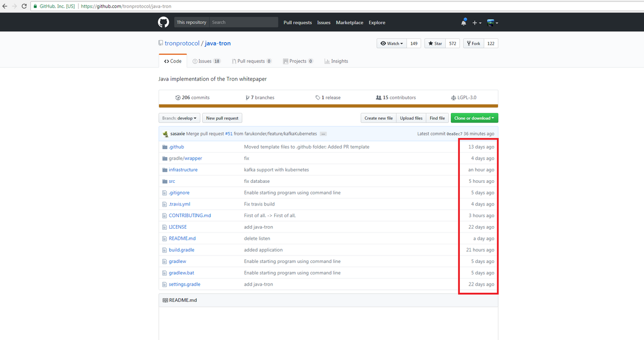This screenshot has height=340, width=644.
Task: Open Explore in top navbar
Action: (x=377, y=23)
